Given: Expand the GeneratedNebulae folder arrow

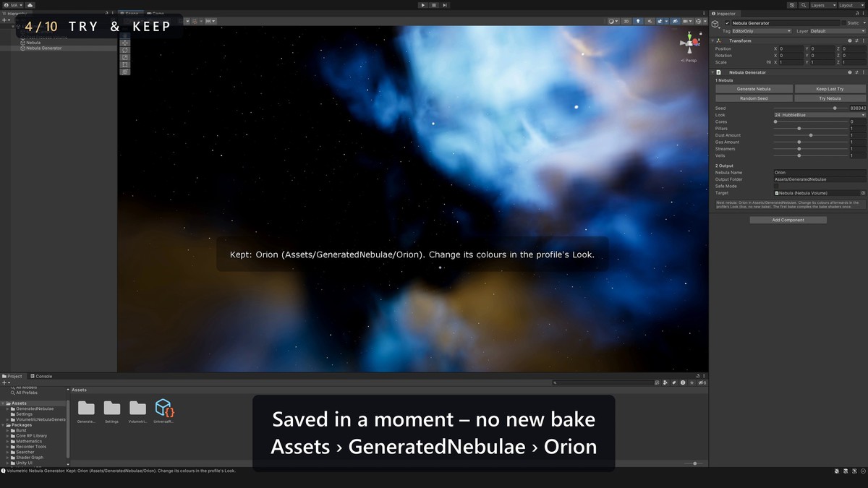Looking at the screenshot, I should pos(8,408).
